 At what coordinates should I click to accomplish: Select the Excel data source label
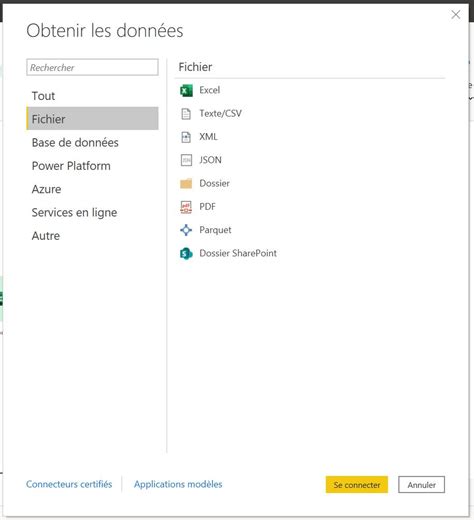(x=210, y=90)
